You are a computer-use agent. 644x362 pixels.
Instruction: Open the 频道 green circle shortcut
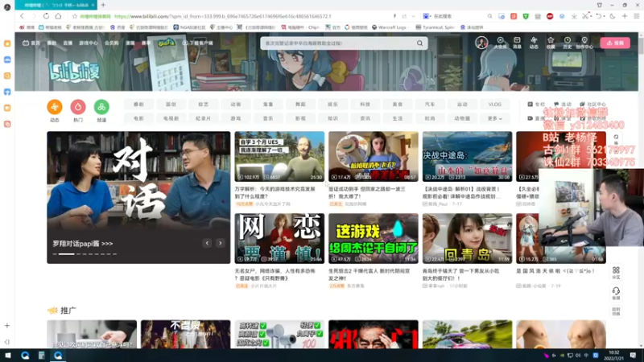pyautogui.click(x=101, y=107)
